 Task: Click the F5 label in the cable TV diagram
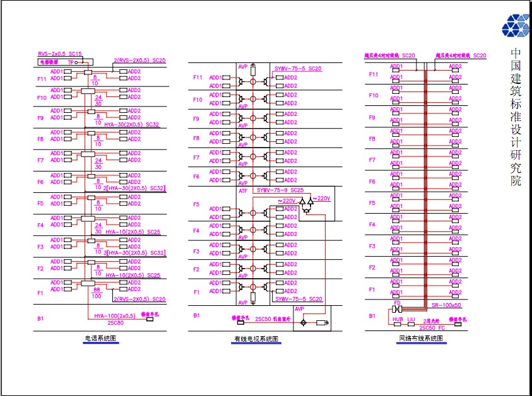[x=196, y=204]
